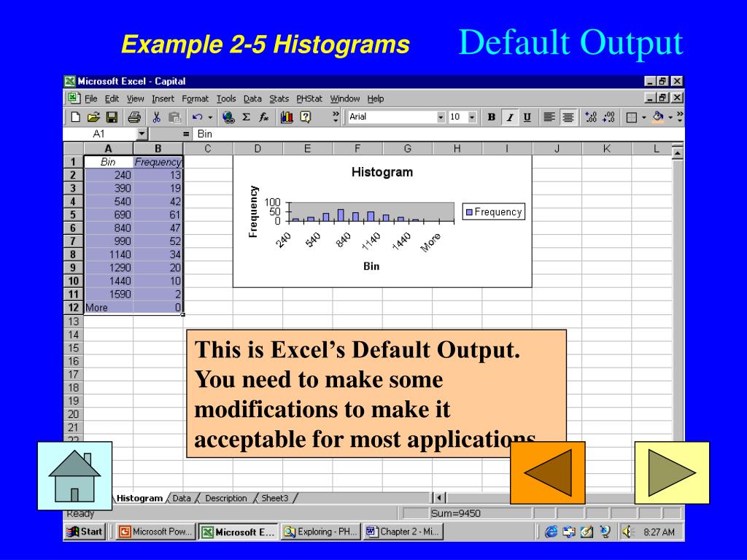
Task: Click the Fill Color paint bucket
Action: (x=658, y=117)
